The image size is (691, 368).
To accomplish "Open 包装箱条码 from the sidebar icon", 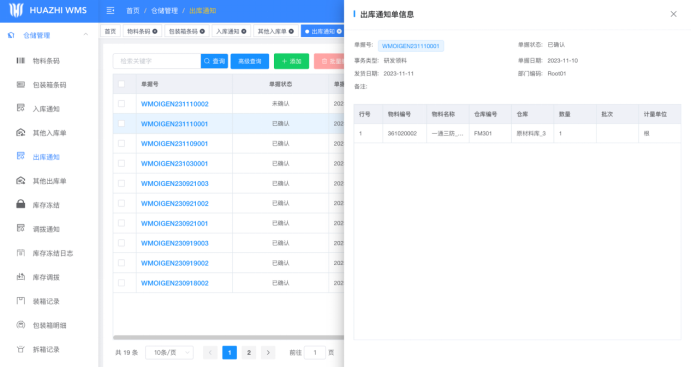I will click(21, 85).
